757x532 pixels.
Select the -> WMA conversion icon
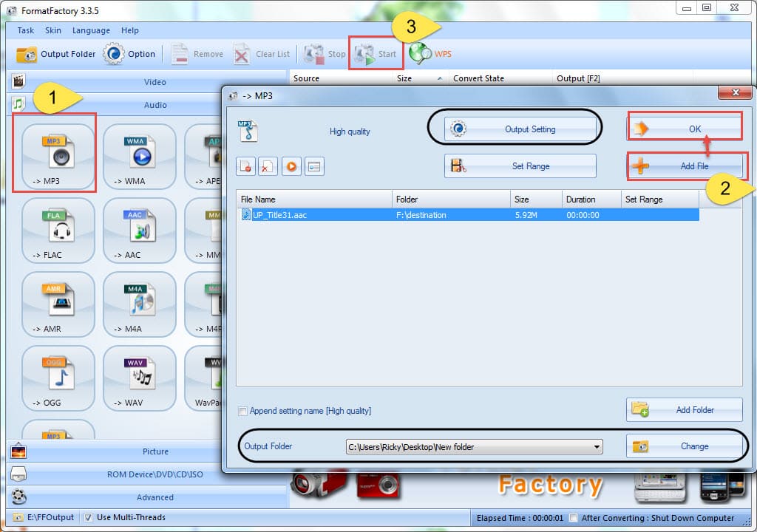click(x=140, y=157)
